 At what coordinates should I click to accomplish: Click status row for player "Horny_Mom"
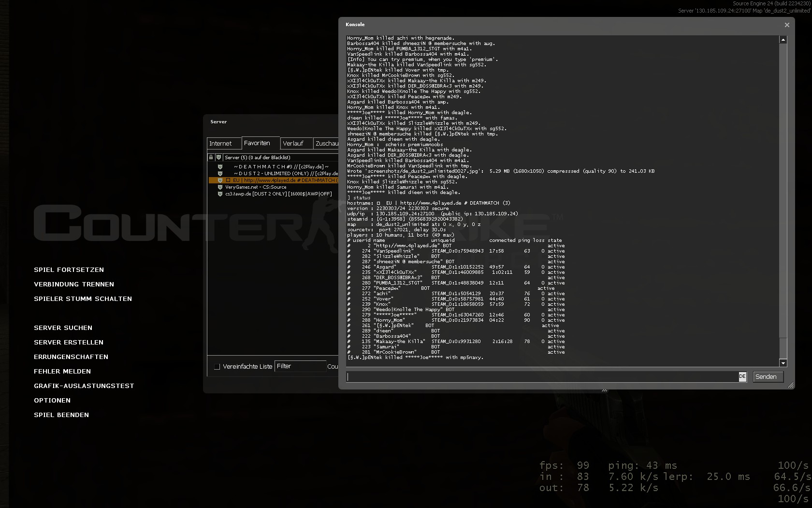[456, 320]
